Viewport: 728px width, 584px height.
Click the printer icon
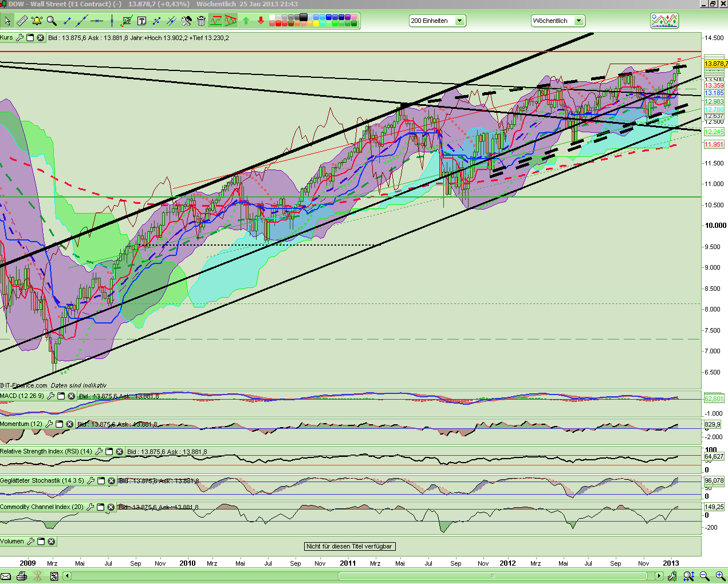click(x=21, y=576)
